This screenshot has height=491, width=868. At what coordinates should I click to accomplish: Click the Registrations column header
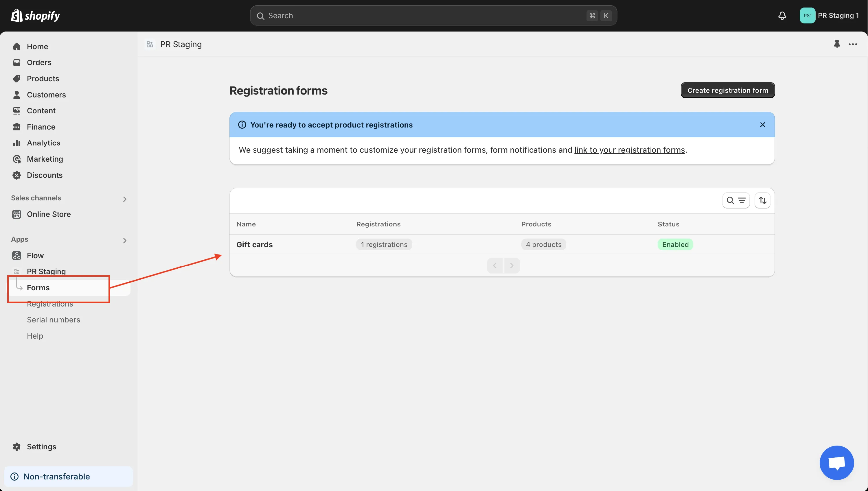tap(378, 224)
